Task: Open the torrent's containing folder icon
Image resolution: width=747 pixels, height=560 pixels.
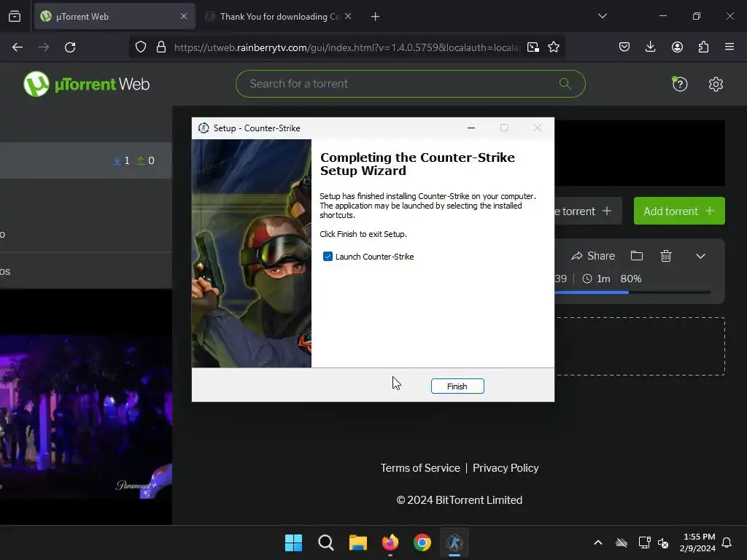Action: [637, 256]
